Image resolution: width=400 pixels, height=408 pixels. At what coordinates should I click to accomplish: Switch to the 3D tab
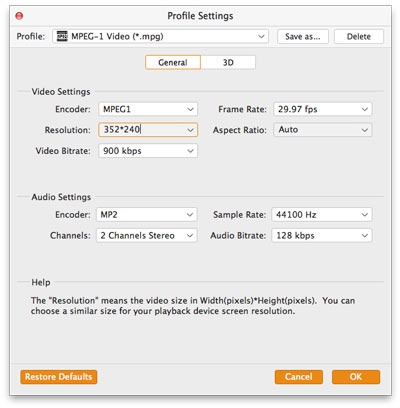click(228, 62)
